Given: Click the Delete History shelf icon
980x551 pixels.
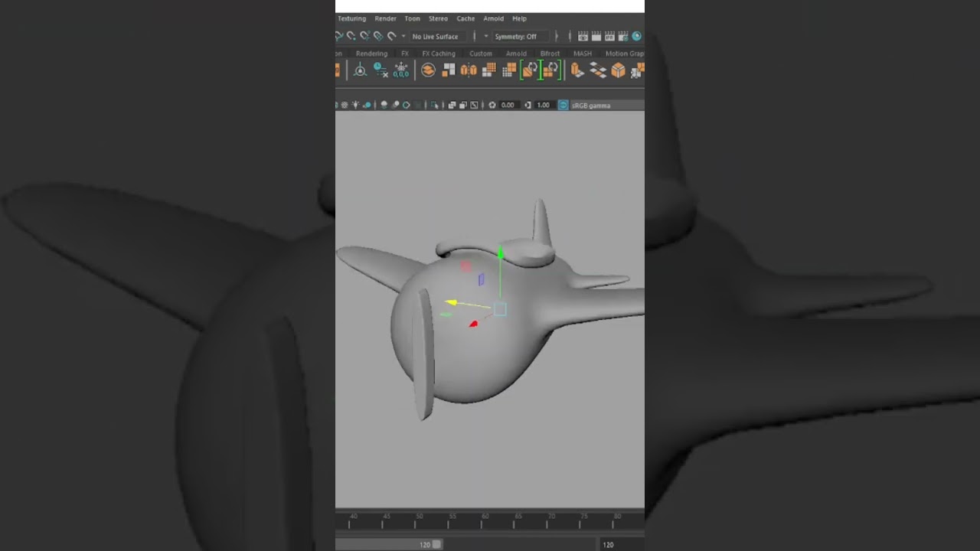Looking at the screenshot, I should click(x=381, y=70).
